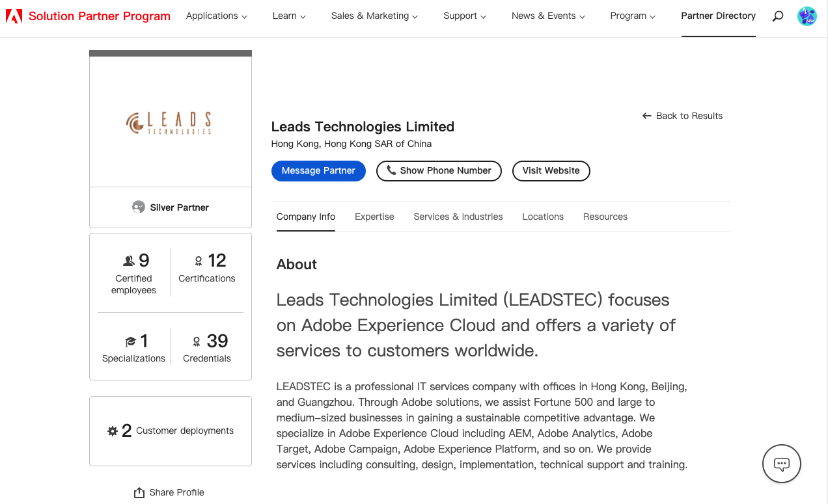Expand the Applications dropdown menu
828x504 pixels.
[217, 16]
